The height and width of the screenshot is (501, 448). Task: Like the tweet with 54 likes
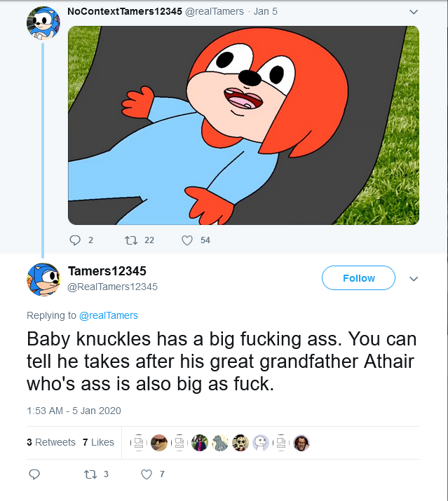[187, 240]
